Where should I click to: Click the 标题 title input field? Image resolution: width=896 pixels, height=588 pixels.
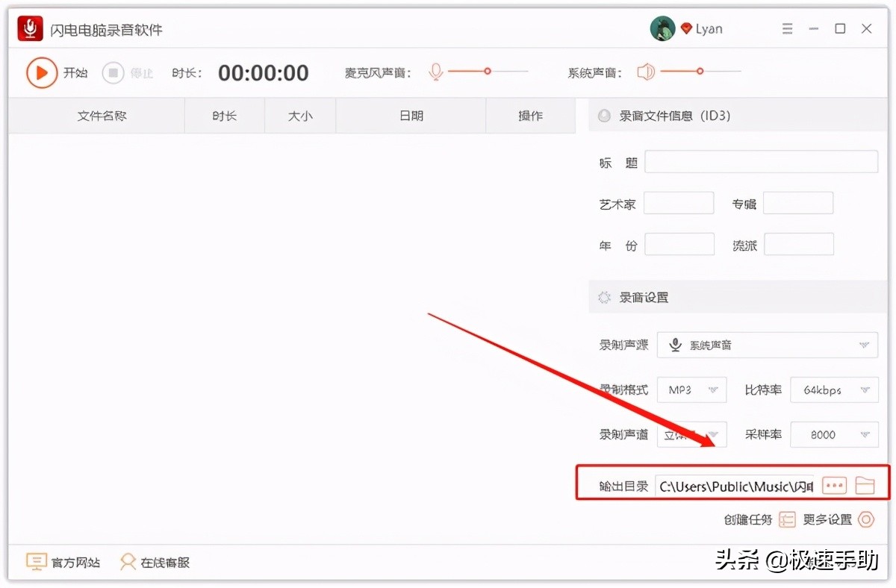click(x=761, y=161)
